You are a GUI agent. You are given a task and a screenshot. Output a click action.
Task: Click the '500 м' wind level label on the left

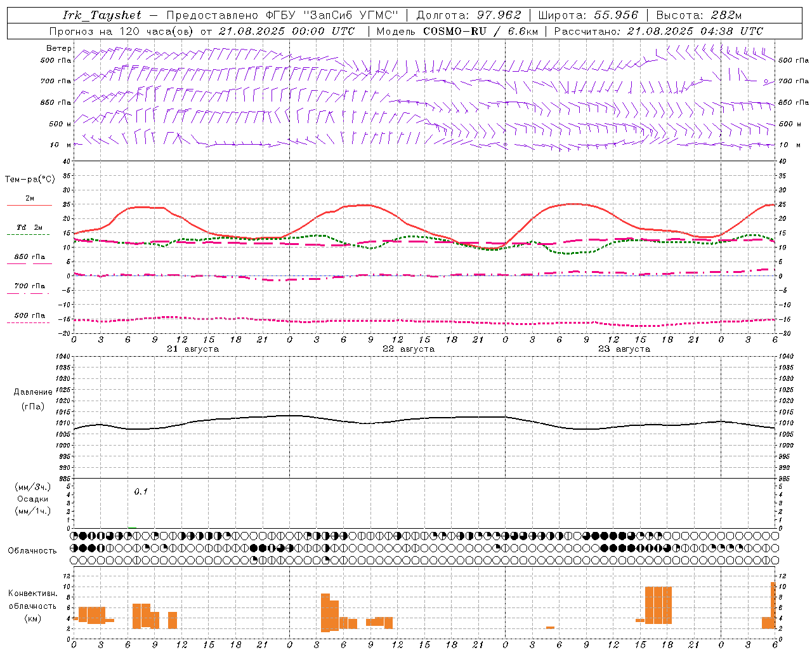(60, 124)
